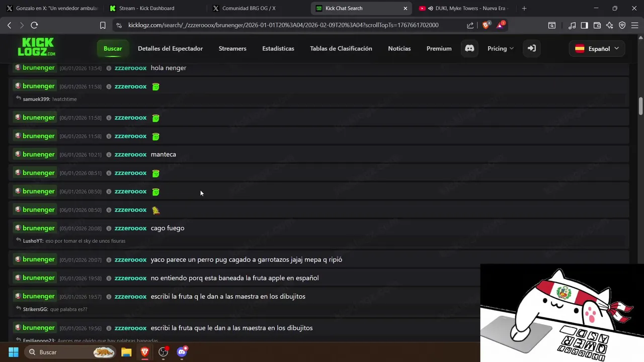Click the info dot on the 'manteca' row
Image resolution: width=644 pixels, height=362 pixels.
(109, 155)
